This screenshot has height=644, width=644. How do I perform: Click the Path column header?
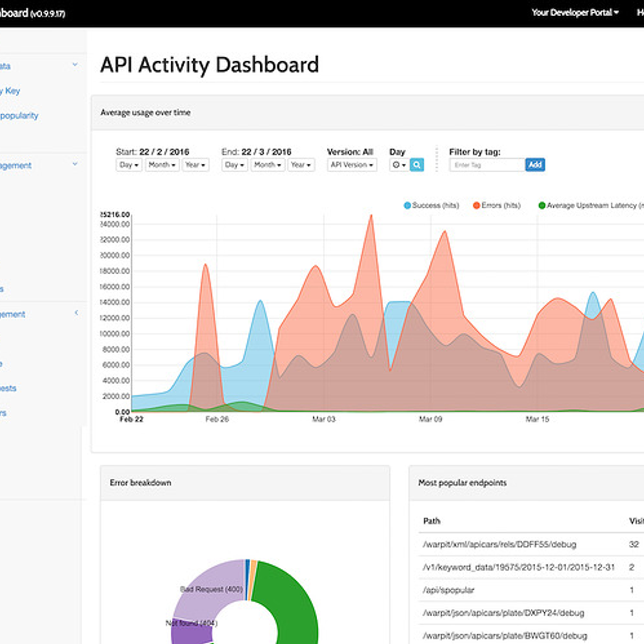point(432,521)
